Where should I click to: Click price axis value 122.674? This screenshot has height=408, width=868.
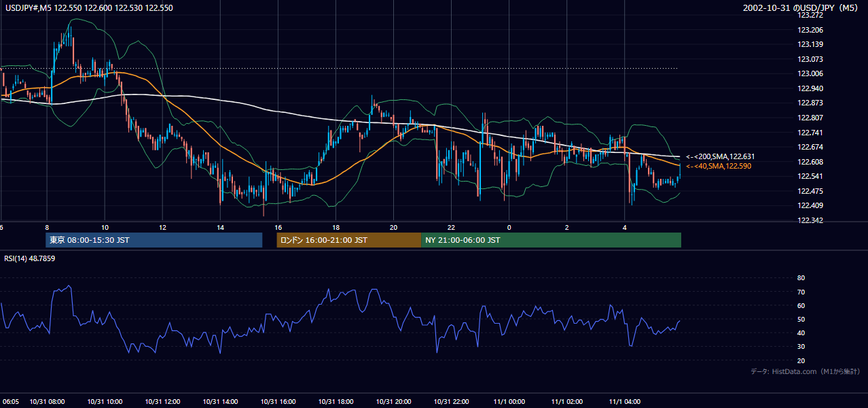(x=810, y=147)
